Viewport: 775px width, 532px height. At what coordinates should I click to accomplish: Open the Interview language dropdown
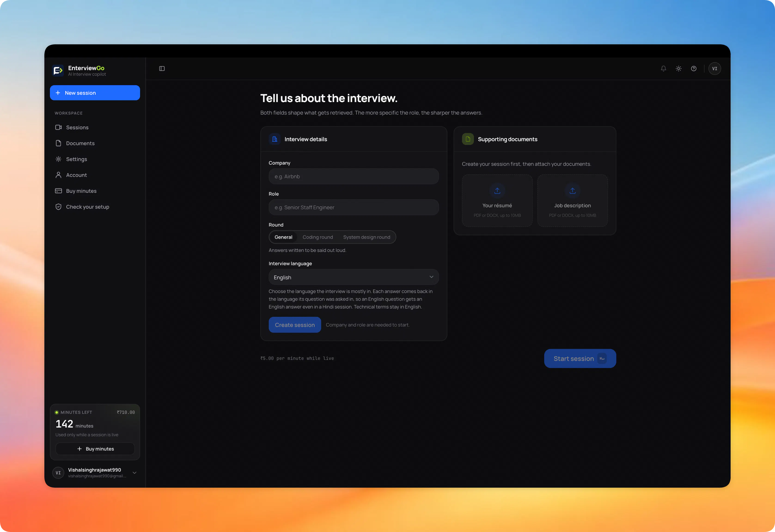pos(354,277)
